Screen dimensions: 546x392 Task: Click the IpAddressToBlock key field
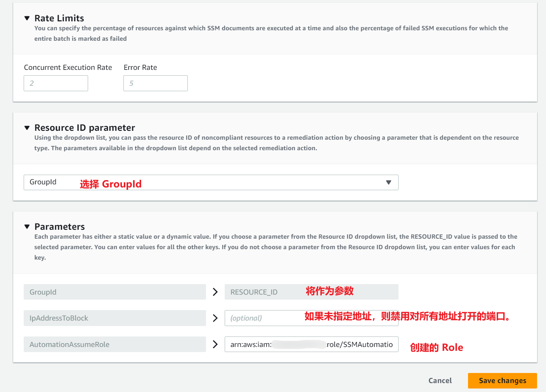[x=114, y=318]
